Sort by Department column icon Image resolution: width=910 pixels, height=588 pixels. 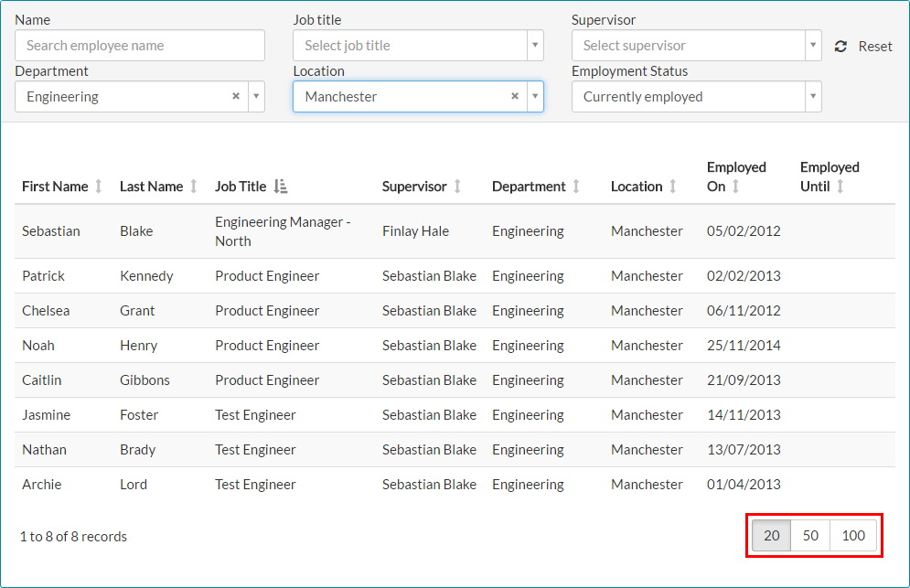pos(576,187)
